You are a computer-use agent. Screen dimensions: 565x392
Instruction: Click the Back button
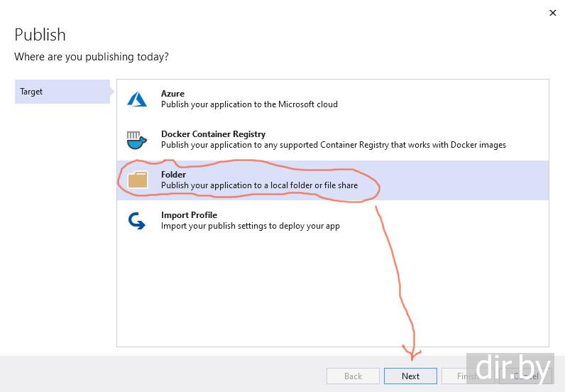click(x=353, y=376)
